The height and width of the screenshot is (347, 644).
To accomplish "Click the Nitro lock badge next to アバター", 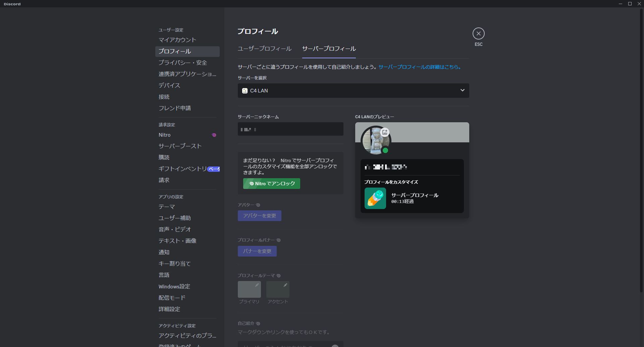I will (258, 204).
